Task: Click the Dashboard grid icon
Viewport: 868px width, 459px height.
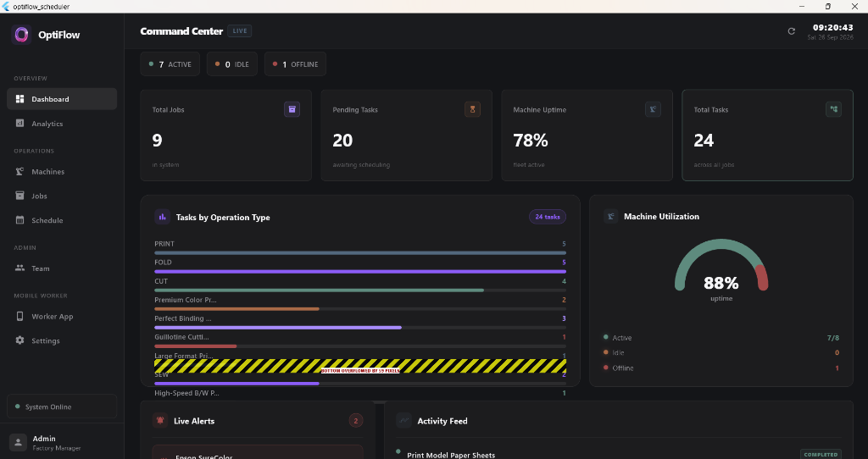Action: click(x=20, y=99)
